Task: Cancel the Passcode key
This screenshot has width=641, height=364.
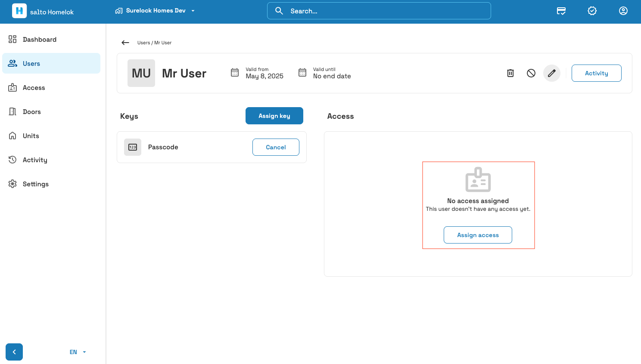Action: point(276,147)
